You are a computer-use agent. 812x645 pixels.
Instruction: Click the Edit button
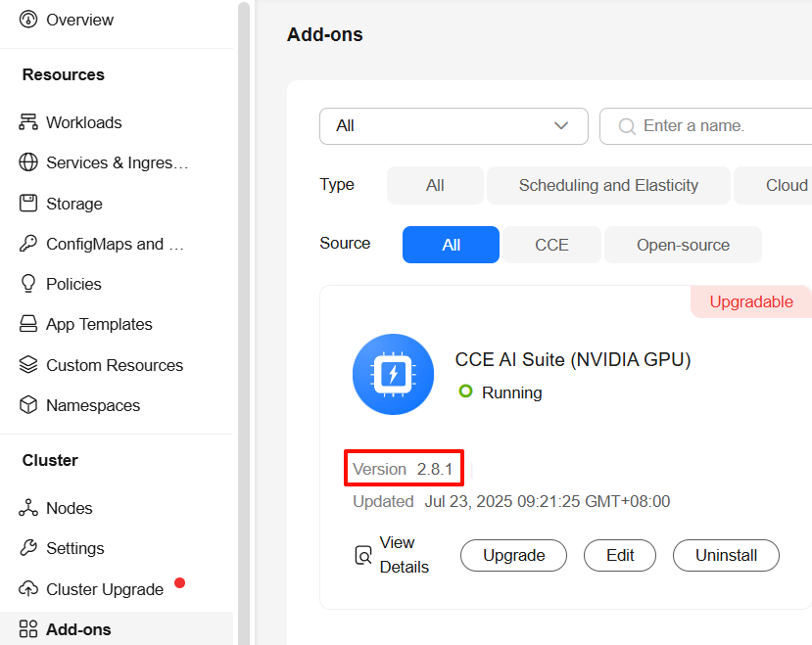[620, 556]
